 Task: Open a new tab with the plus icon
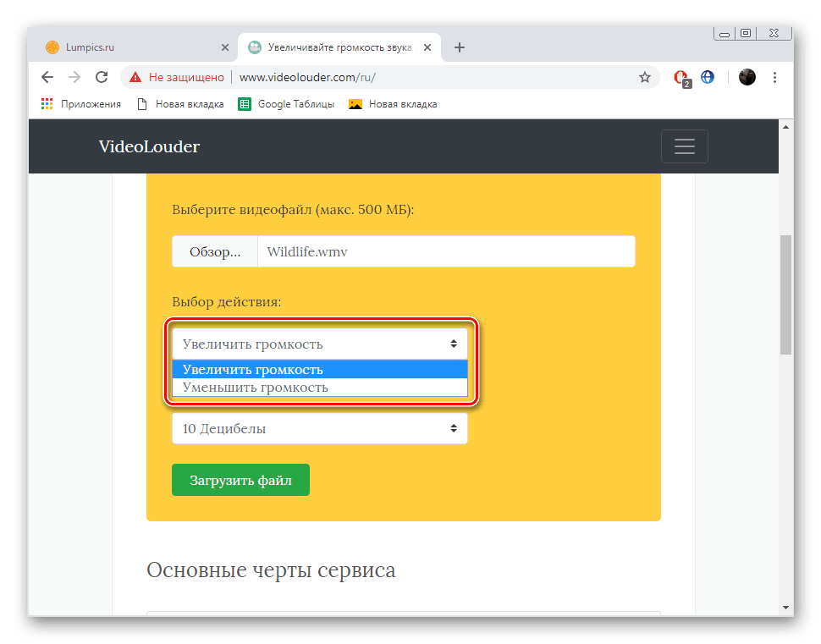(x=460, y=47)
